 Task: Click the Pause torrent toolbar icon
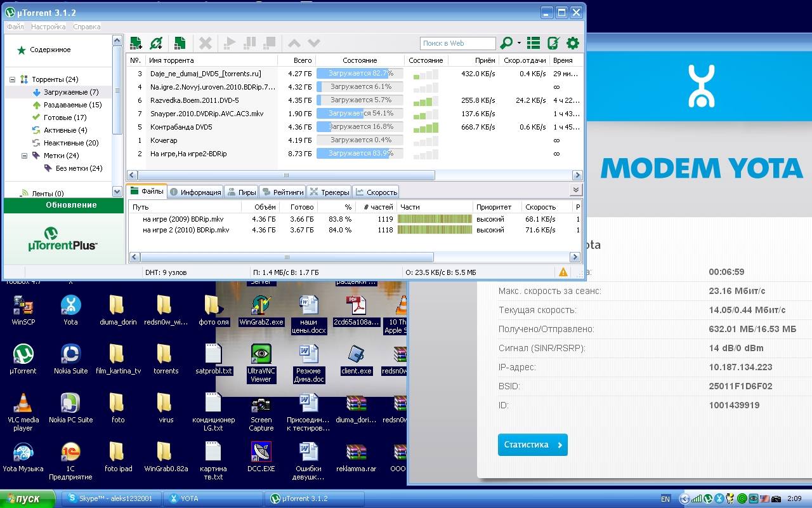tap(250, 43)
